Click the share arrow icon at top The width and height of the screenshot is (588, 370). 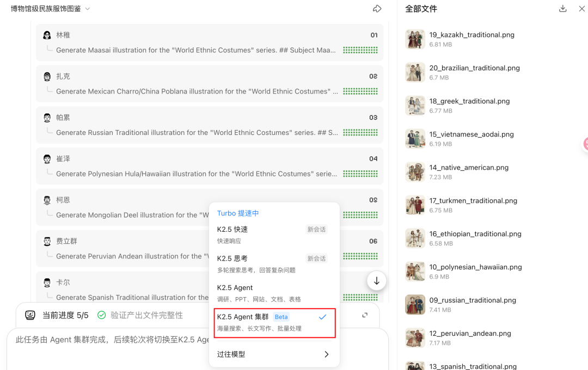click(377, 9)
